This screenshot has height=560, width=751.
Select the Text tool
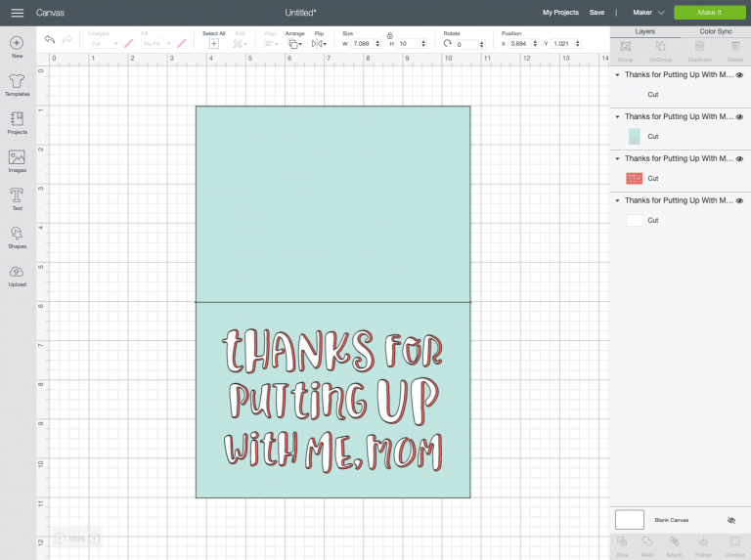point(17,199)
